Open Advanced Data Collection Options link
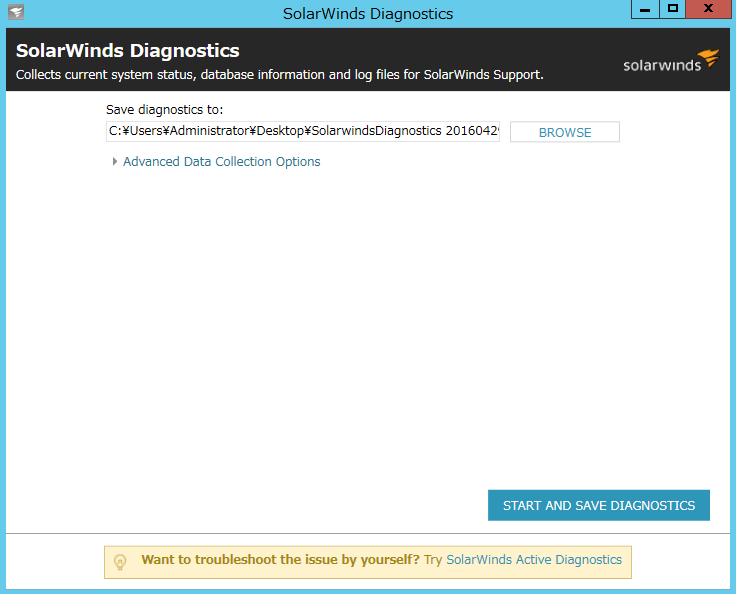The image size is (736, 594). coord(222,162)
